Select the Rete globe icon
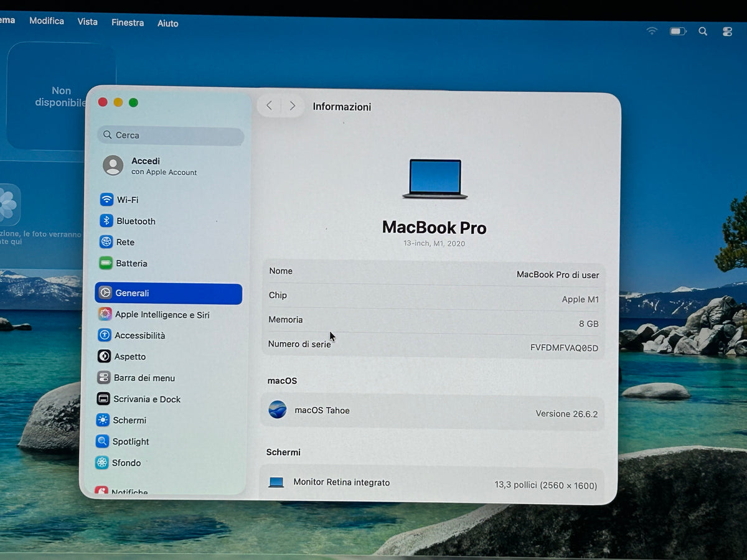This screenshot has height=560, width=747. click(x=106, y=242)
